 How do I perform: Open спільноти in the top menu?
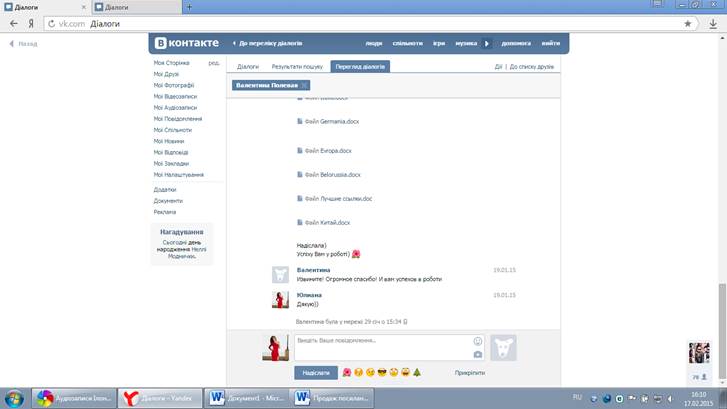[408, 43]
